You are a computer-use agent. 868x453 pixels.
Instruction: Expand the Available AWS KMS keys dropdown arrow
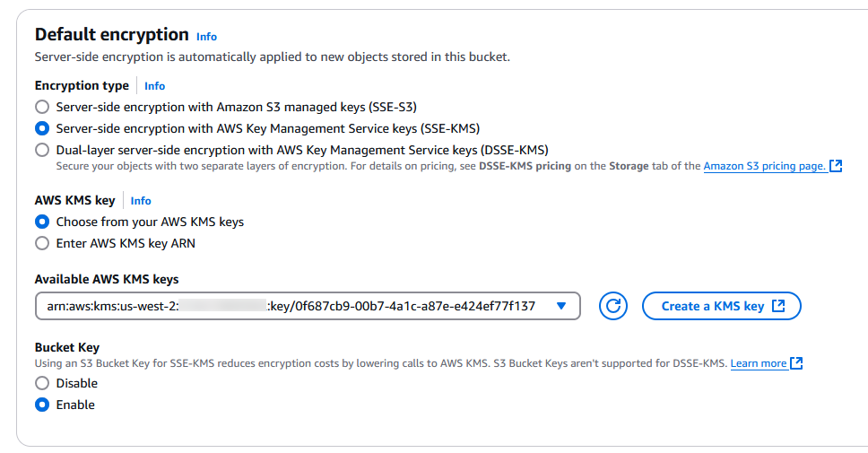pos(561,306)
